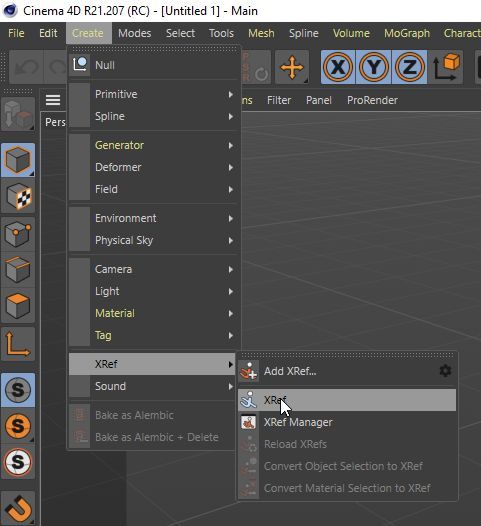Viewport: 481px width, 526px height.
Task: Open viewport Filter menu
Action: click(279, 100)
